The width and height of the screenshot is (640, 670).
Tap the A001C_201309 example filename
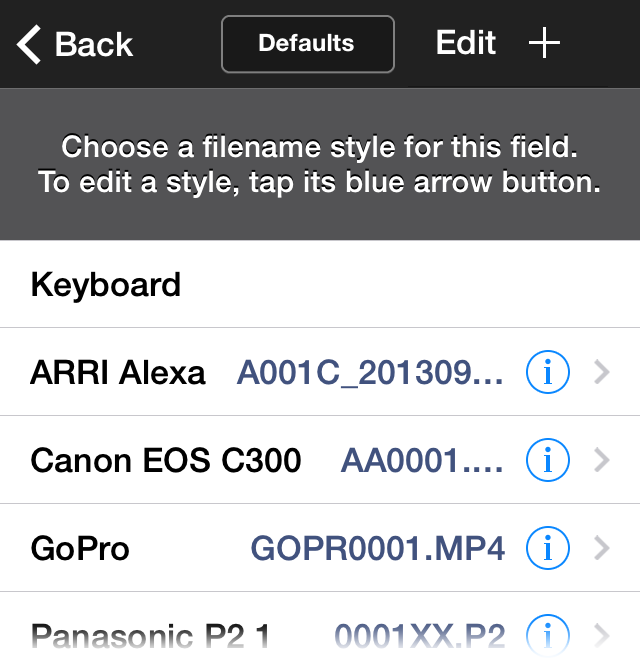tap(370, 373)
